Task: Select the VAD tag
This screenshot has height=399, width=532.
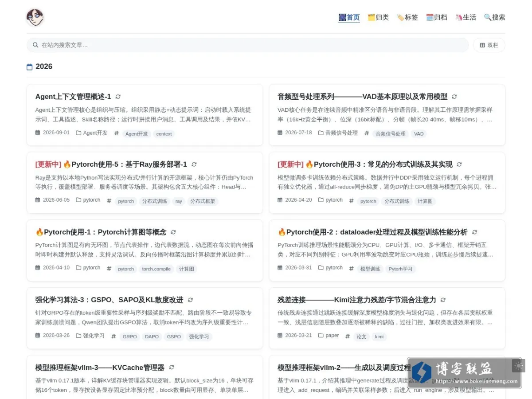Action: (x=419, y=134)
